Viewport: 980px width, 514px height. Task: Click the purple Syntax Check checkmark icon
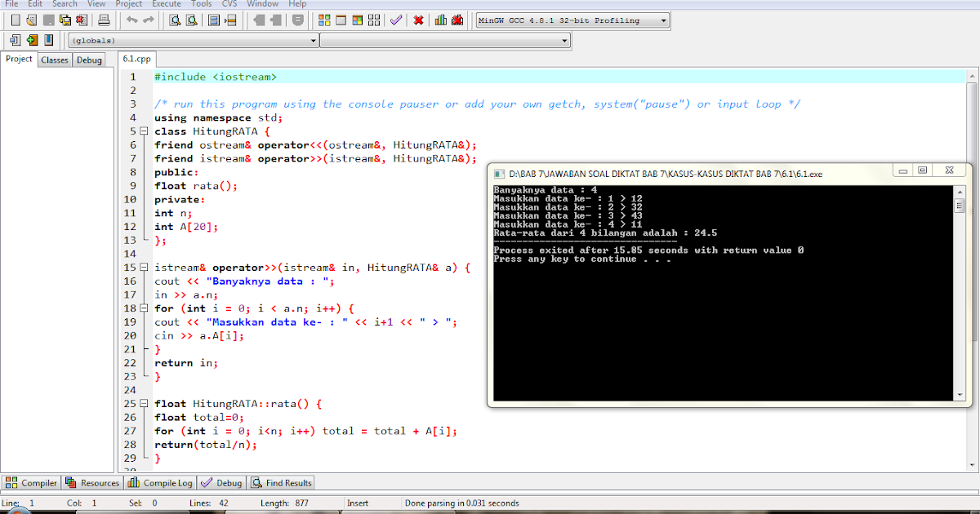click(395, 20)
